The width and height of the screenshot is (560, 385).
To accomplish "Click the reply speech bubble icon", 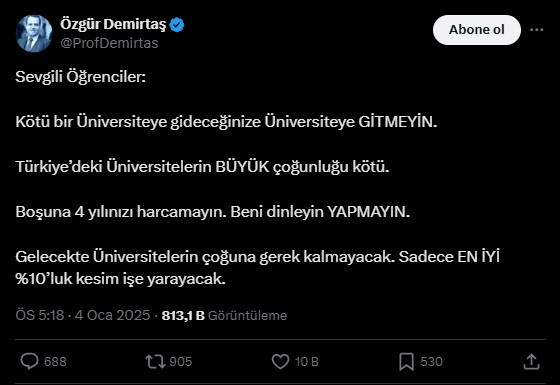I will coord(29,361).
